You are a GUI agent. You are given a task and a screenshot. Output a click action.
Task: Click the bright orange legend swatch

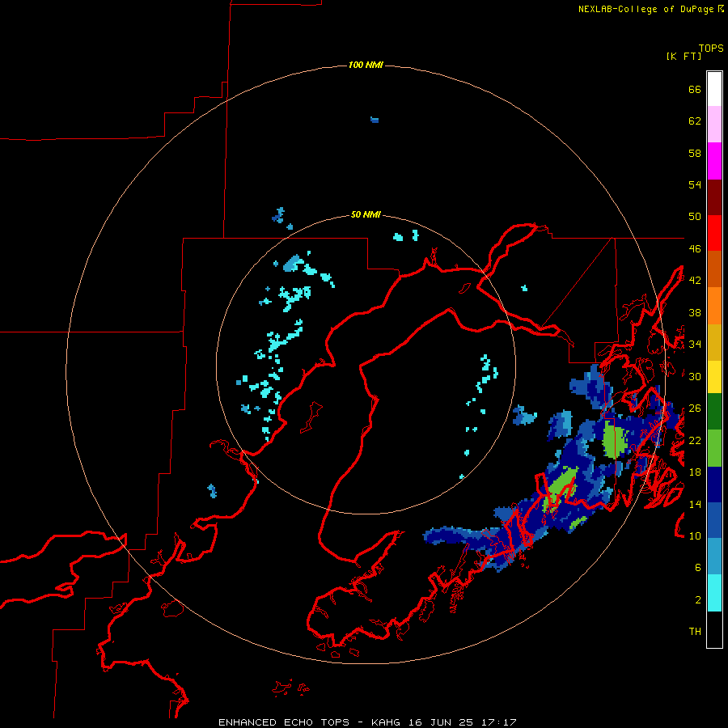[714, 306]
